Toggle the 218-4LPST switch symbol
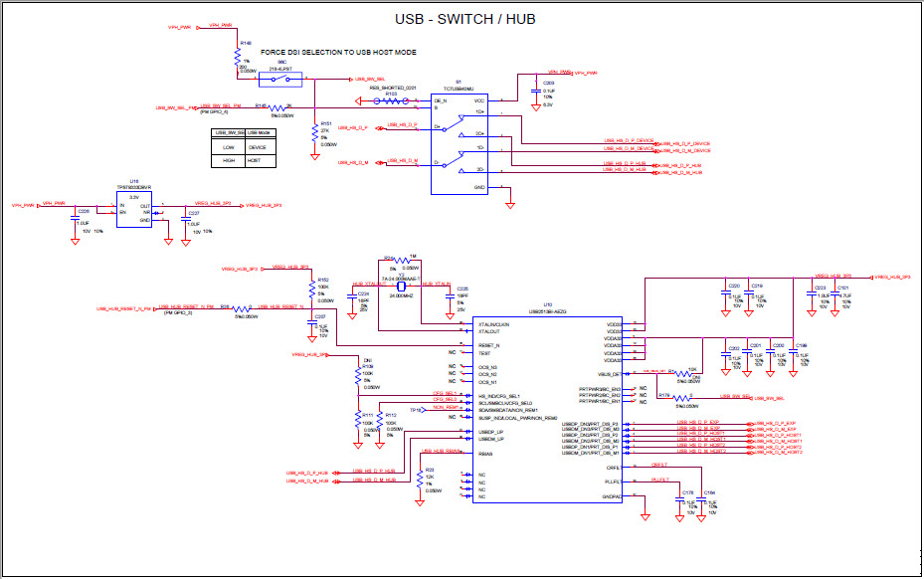Screen dimensions: 924x579 [x=280, y=80]
